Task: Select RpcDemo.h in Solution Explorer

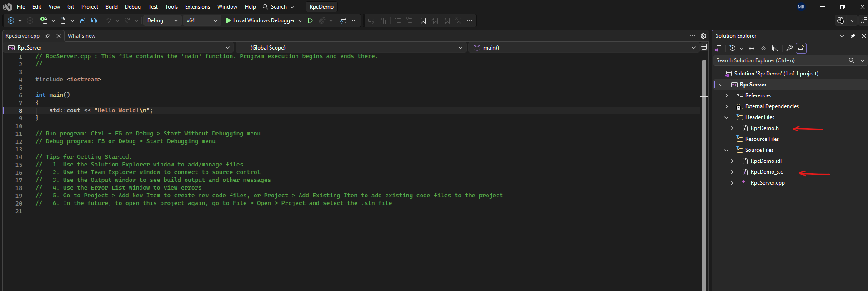Action: coord(764,128)
